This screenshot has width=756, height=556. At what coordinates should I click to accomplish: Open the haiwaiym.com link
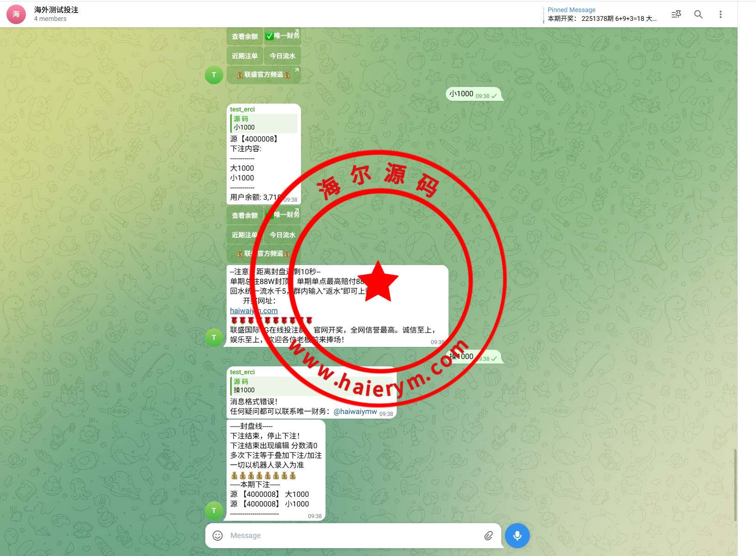click(254, 311)
